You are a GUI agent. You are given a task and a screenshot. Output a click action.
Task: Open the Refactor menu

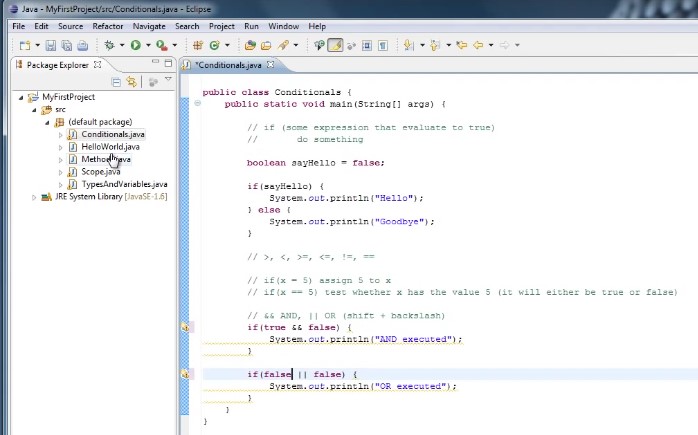click(108, 26)
